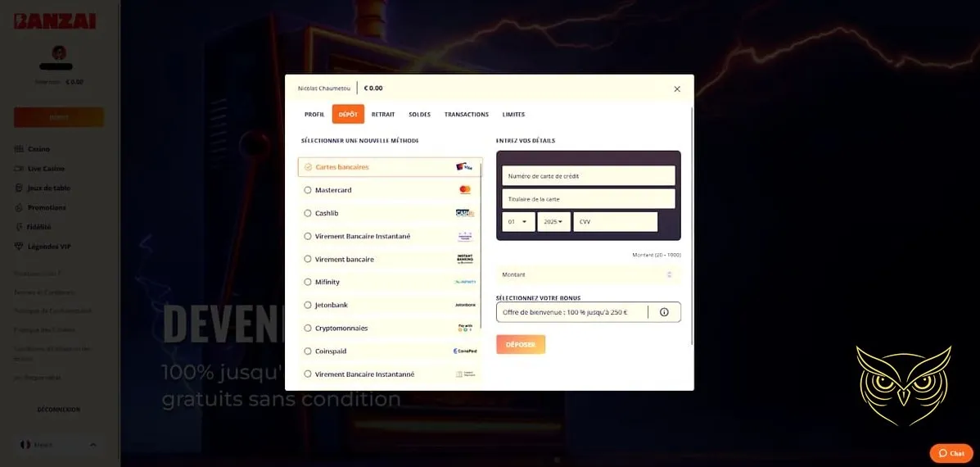Screen dimensions: 980x467
Task: Click the logo beside Virement Bancaire Instantanné
Action: [x=465, y=374]
